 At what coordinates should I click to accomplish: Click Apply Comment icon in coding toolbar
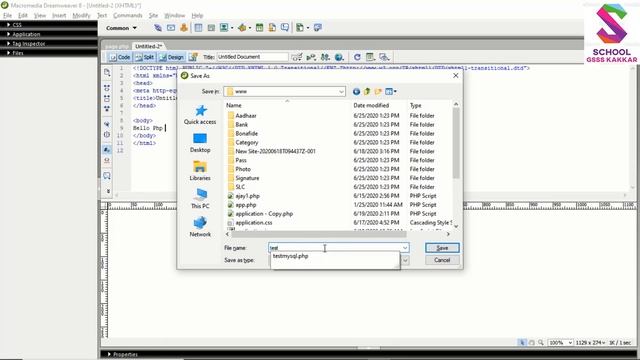[107, 176]
